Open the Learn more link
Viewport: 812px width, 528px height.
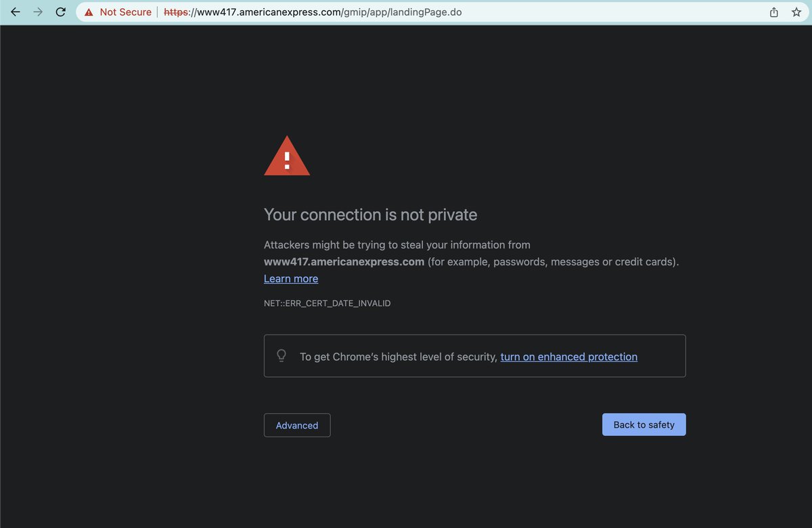tap(291, 279)
